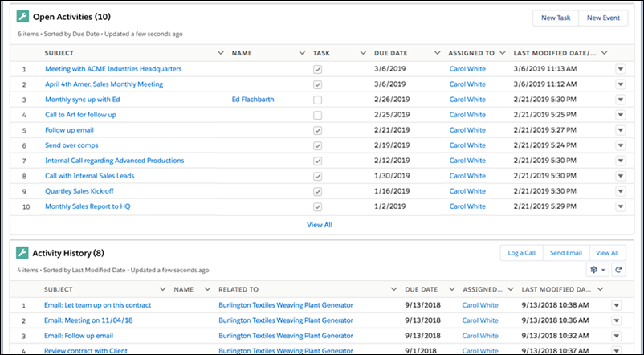Viewport: 644px width, 355px height.
Task: Open Name column menu in Open Activities
Action: click(302, 53)
